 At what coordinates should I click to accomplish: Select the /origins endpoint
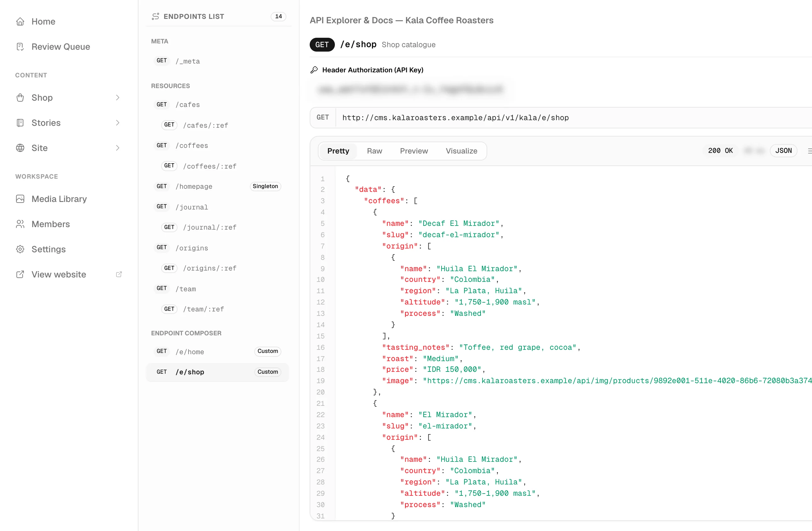coord(217,248)
